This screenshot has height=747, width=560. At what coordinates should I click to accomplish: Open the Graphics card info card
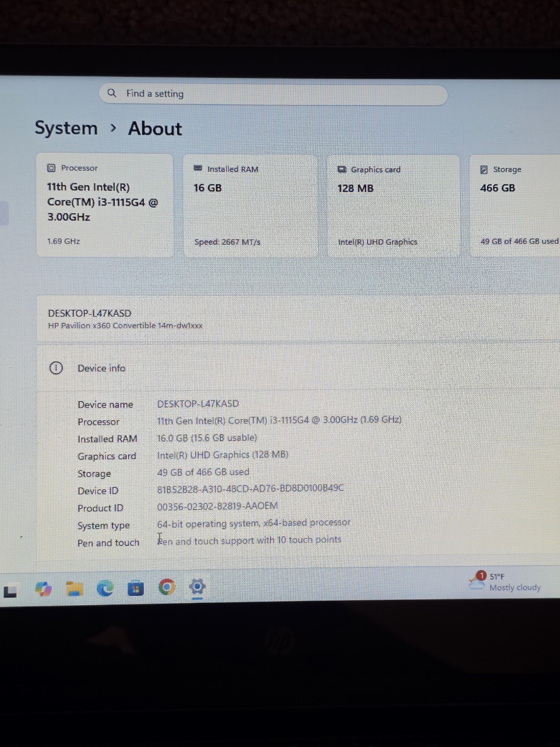click(x=393, y=206)
